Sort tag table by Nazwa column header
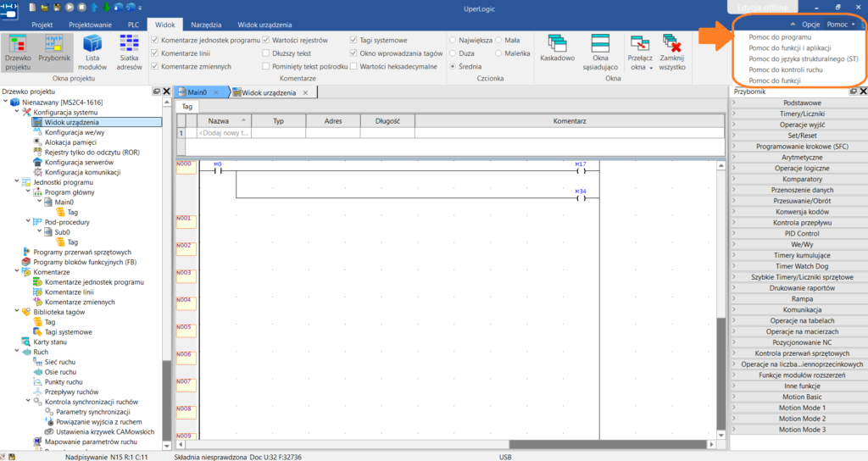This screenshot has height=461, width=868. pos(224,120)
